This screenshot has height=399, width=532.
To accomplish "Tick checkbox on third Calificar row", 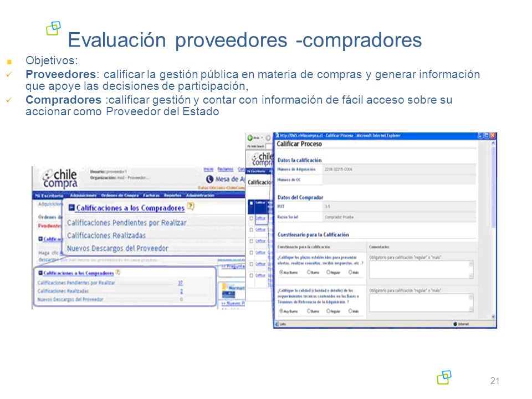I will pos(252,241).
